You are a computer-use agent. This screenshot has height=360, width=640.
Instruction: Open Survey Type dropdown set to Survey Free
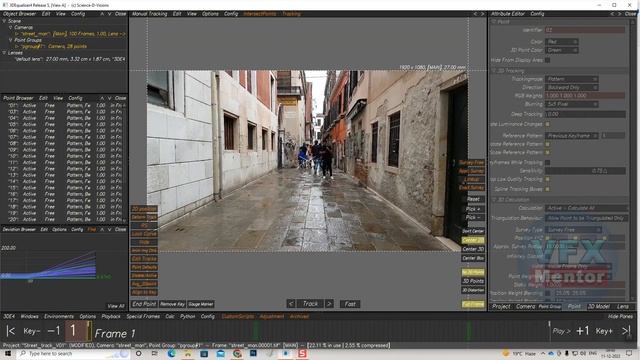click(x=574, y=230)
